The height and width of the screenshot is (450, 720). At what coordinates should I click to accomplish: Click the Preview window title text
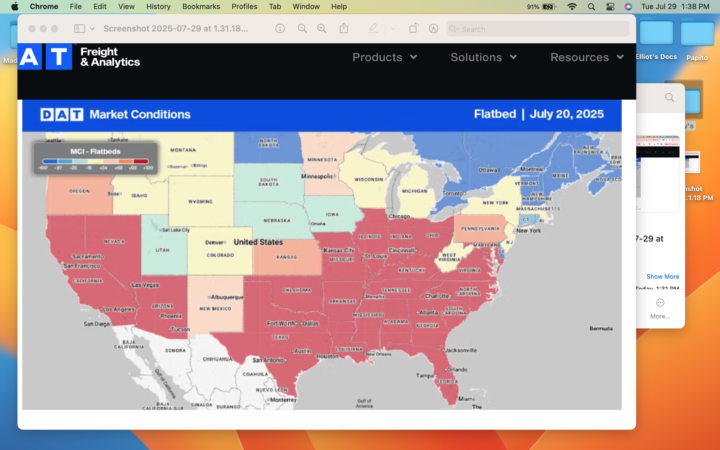pos(175,28)
